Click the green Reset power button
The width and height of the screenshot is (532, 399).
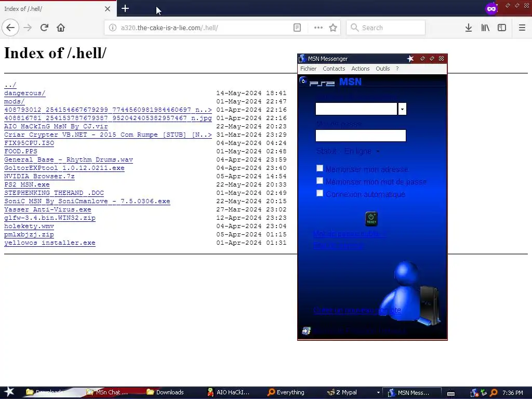point(371,219)
